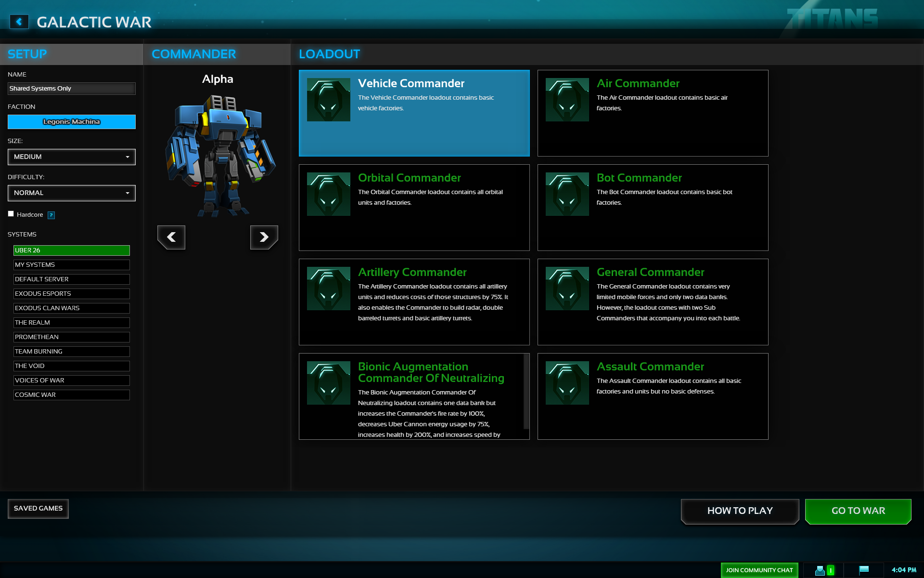The width and height of the screenshot is (924, 578).
Task: Click the Orbital Commander loadout icon
Action: click(x=328, y=194)
